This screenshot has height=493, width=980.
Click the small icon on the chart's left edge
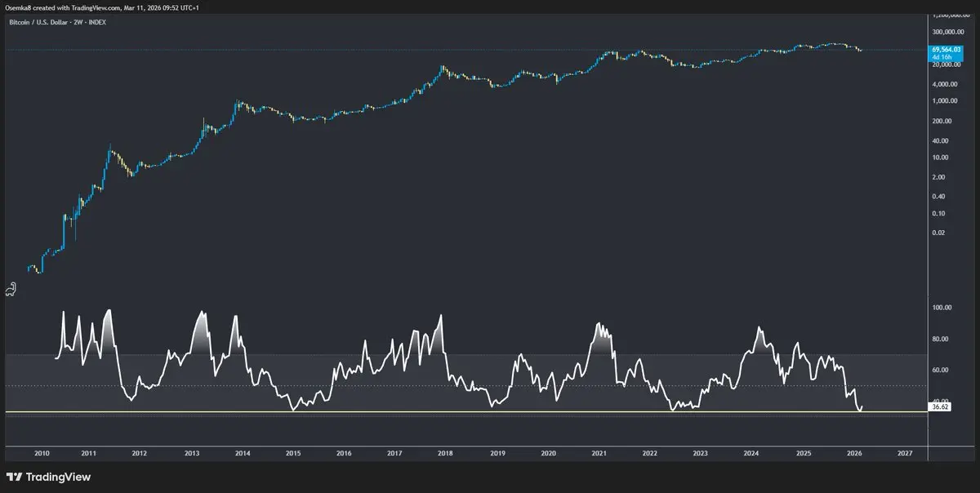[x=10, y=288]
